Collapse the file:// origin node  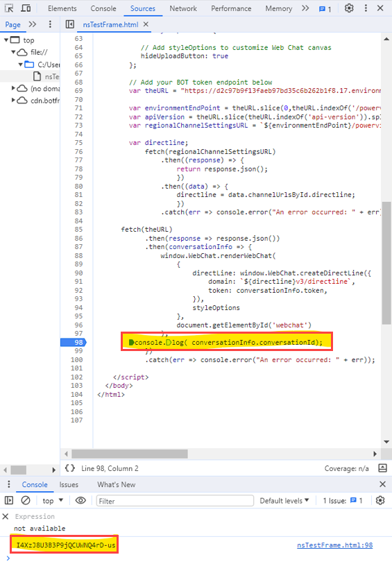13,52
